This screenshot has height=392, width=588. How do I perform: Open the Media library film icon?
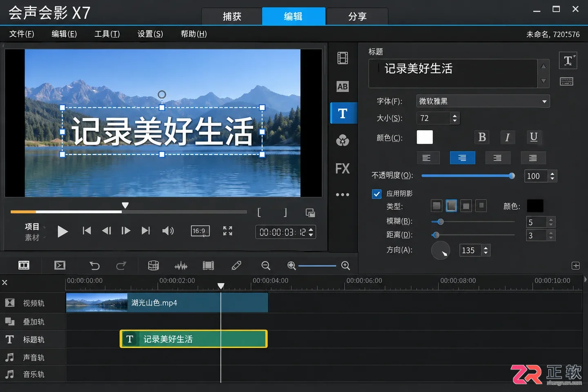(x=343, y=58)
